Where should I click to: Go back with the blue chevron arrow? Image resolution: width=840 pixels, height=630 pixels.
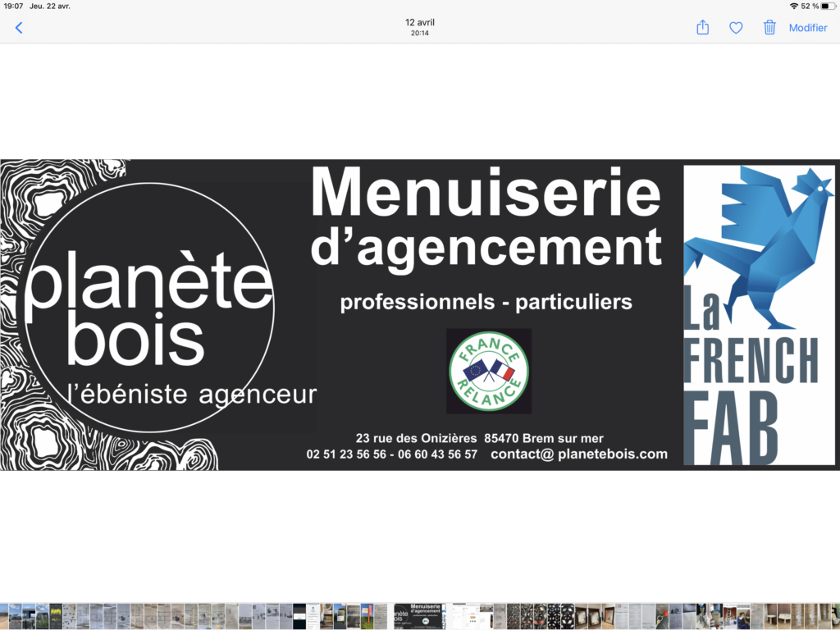point(19,28)
